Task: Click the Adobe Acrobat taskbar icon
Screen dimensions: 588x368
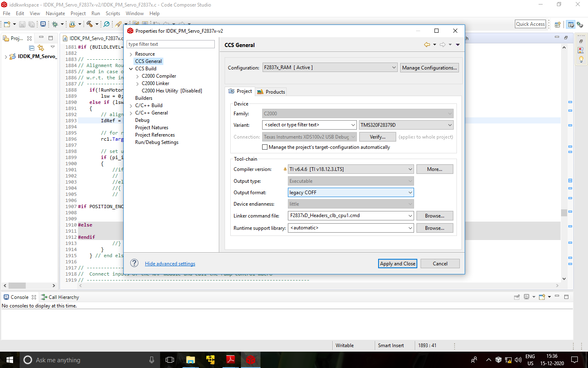Action: click(x=231, y=360)
